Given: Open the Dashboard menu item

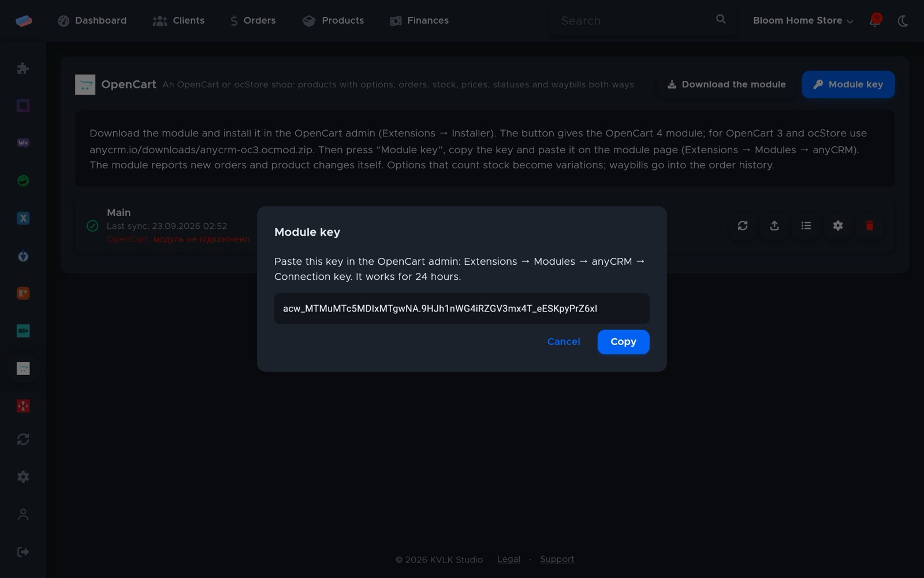Looking at the screenshot, I should [92, 21].
